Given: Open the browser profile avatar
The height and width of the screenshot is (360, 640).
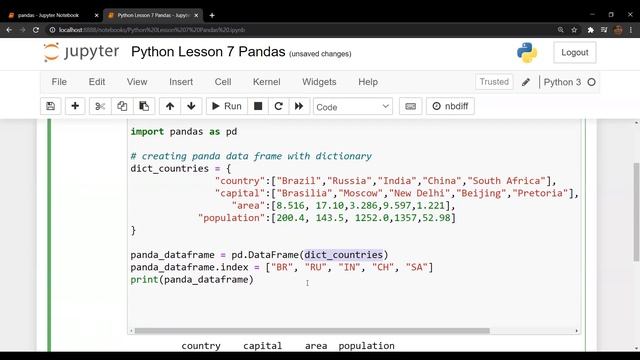Looking at the screenshot, I should coord(618,30).
